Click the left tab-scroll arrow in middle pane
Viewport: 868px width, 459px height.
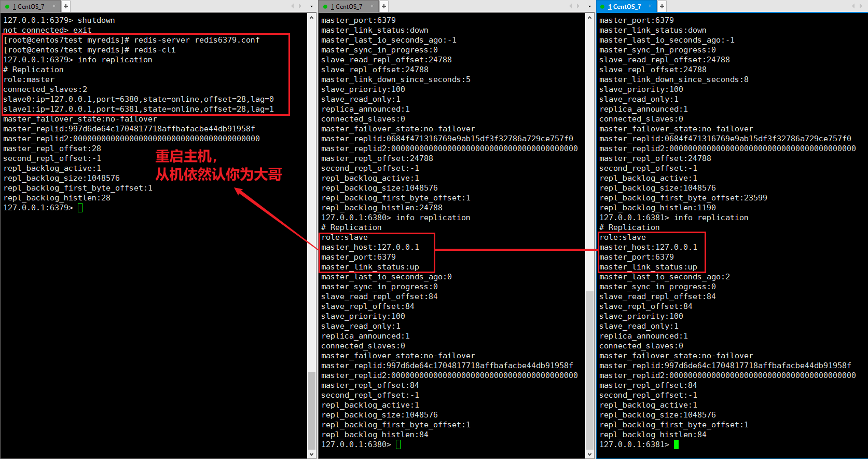pos(571,6)
